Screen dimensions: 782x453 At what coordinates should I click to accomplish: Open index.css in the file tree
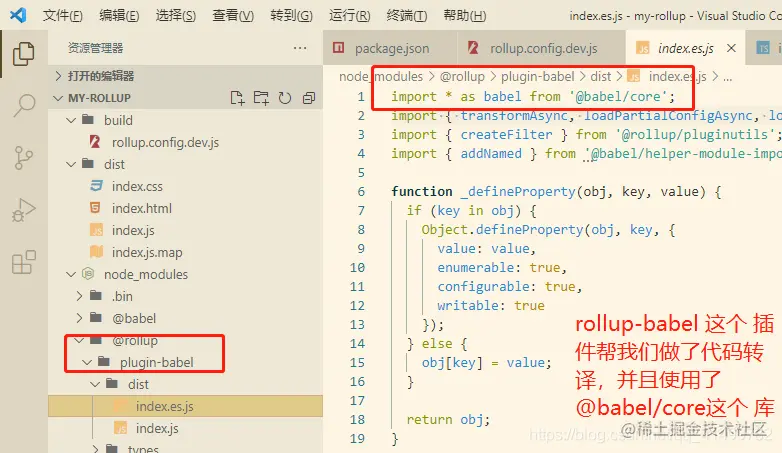(186, 186)
